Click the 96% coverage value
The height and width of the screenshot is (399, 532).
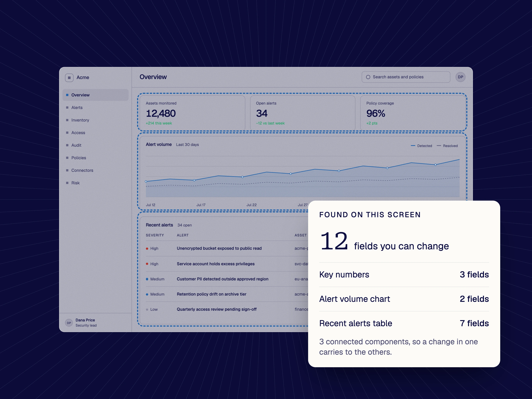(x=375, y=113)
